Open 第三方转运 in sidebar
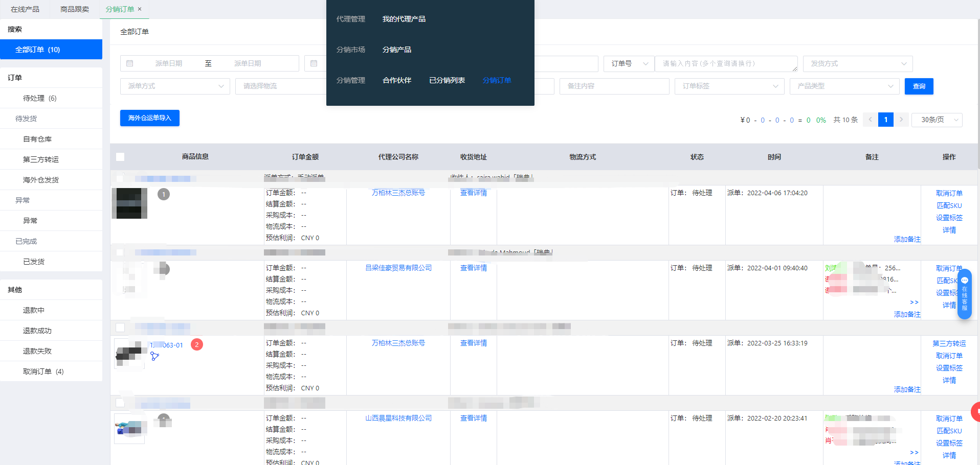Image resolution: width=980 pixels, height=465 pixels. coord(51,159)
